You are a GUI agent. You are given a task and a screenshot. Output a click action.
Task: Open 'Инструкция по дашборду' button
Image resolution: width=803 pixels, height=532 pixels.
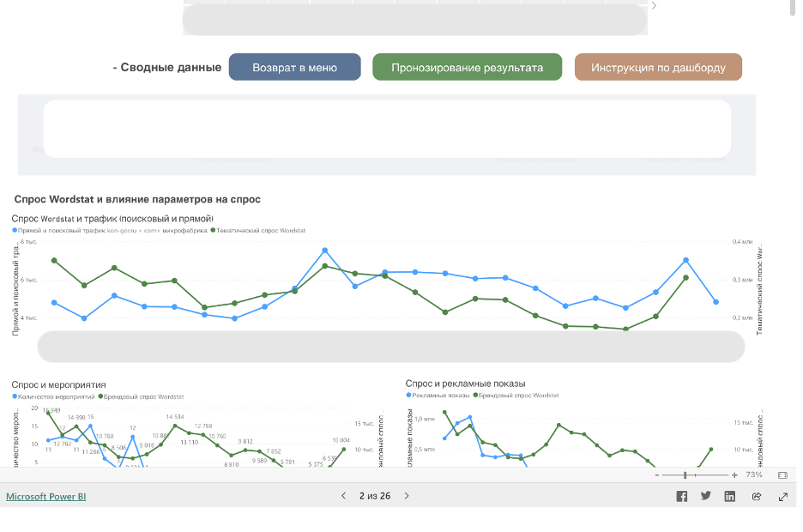click(658, 68)
